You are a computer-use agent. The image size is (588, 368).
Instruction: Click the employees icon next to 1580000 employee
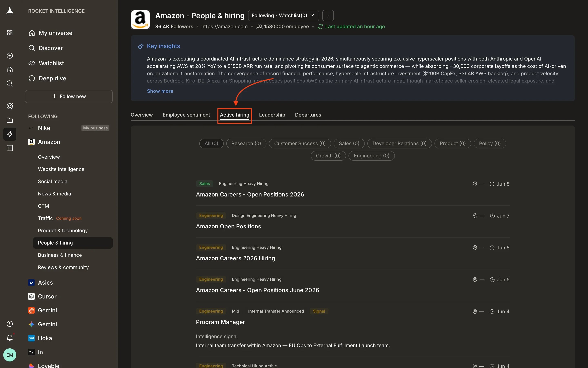pyautogui.click(x=259, y=27)
